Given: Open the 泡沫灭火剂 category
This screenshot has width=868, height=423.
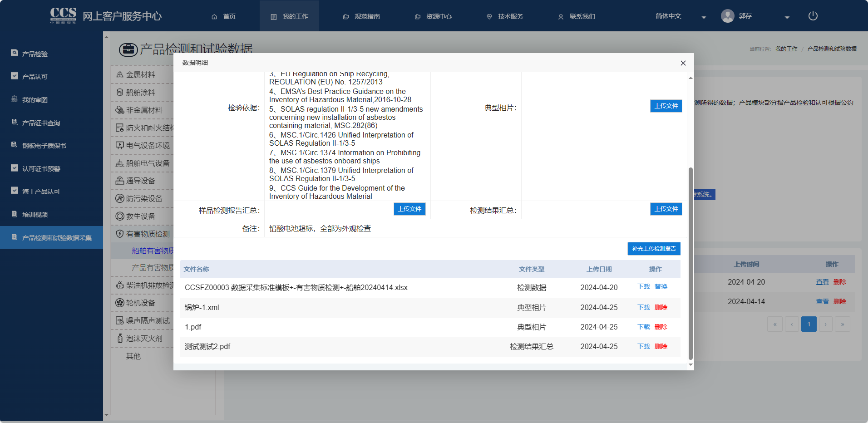Looking at the screenshot, I should click(x=144, y=339).
